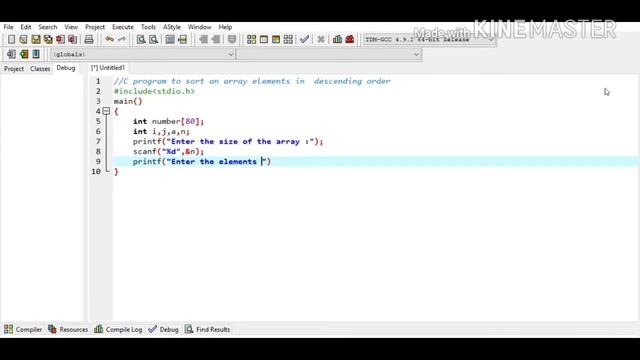
Task: Click the 'Enter the elements' printf line
Action: (202, 162)
